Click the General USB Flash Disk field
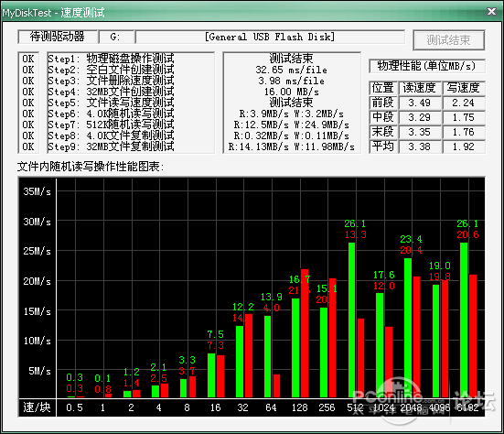504x434 pixels. 270,37
